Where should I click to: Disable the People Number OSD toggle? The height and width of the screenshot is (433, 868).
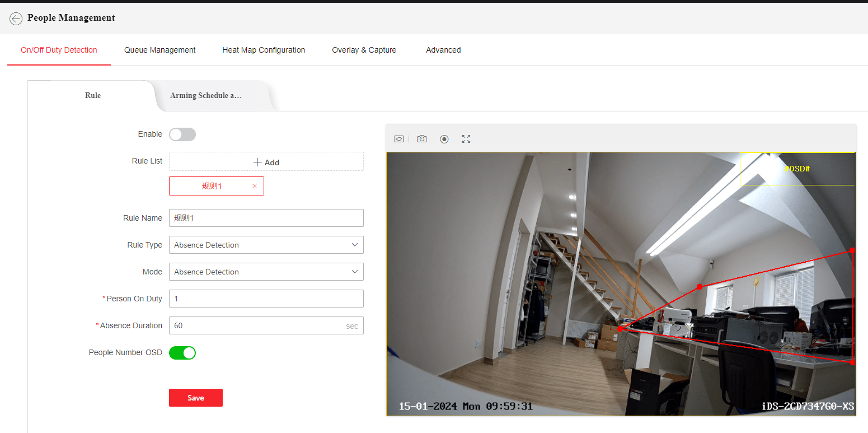(182, 353)
